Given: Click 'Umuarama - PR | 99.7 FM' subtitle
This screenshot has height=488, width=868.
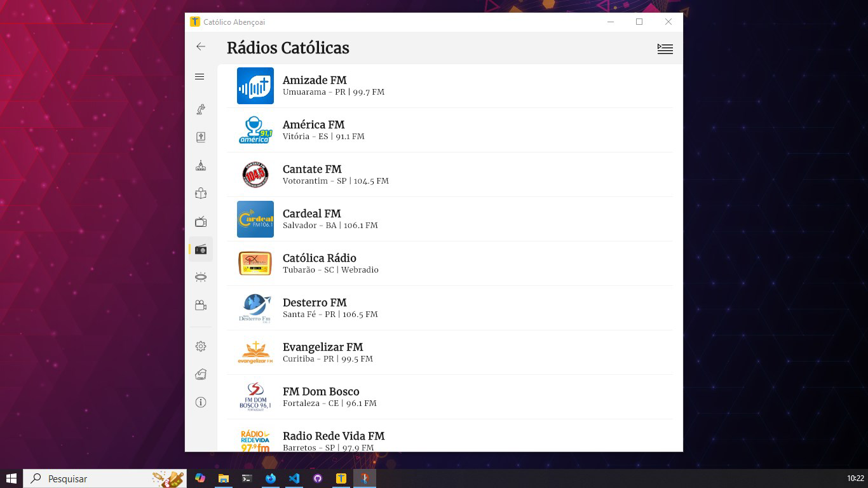Looking at the screenshot, I should (334, 92).
